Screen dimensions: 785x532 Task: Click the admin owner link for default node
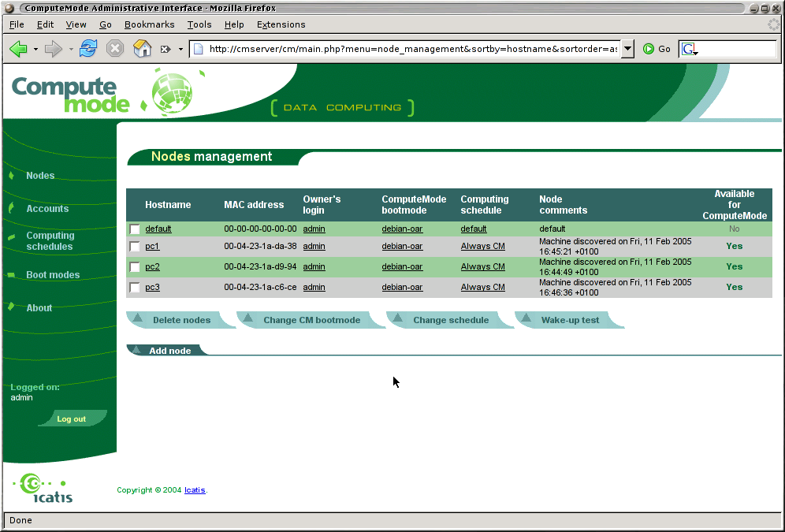click(x=314, y=229)
